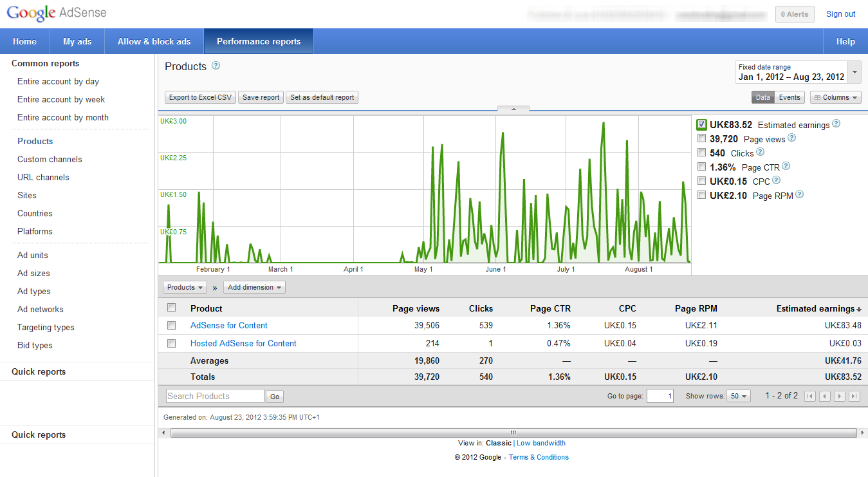Open the Show rows 50 dropdown
The height and width of the screenshot is (477, 868).
[x=739, y=397]
